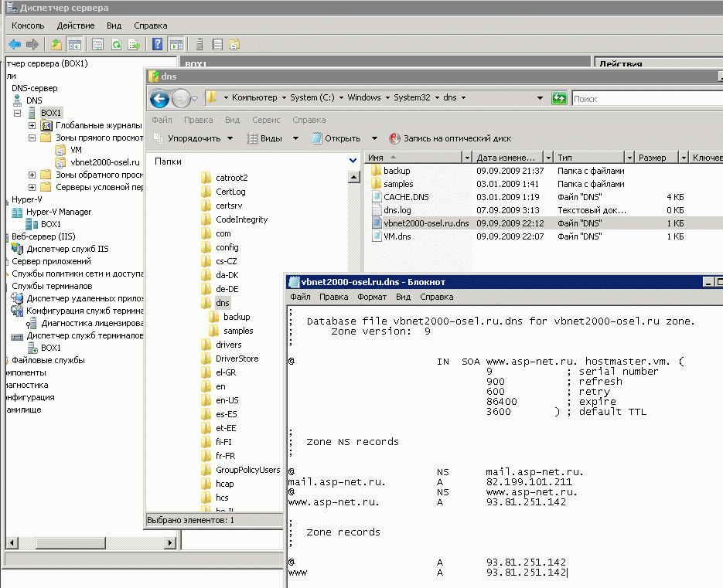Select the samples folder icon in file list
Screen dimensions: 723x588
click(377, 184)
